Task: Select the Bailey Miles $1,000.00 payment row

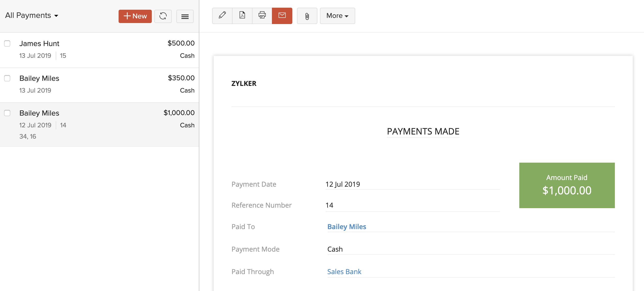Action: coord(102,124)
